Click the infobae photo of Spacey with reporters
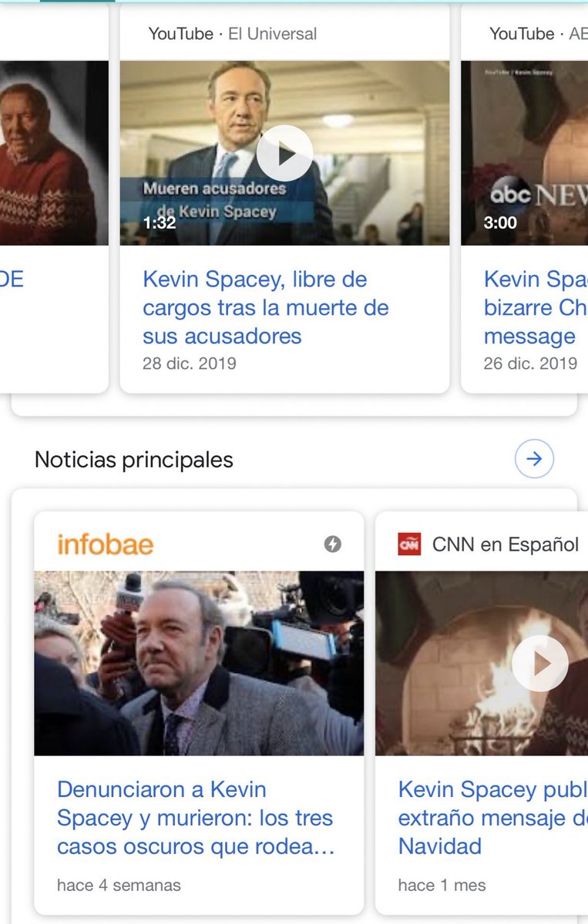This screenshot has width=588, height=924. (x=199, y=663)
